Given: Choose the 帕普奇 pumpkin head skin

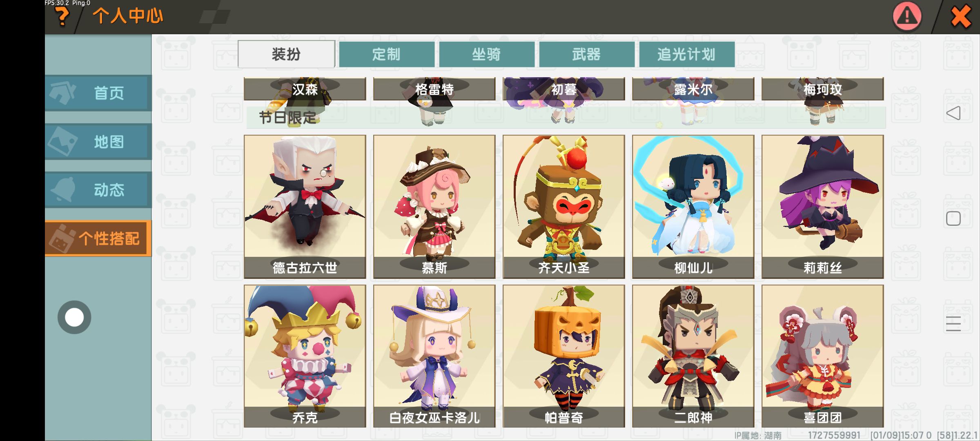Looking at the screenshot, I should [x=564, y=356].
